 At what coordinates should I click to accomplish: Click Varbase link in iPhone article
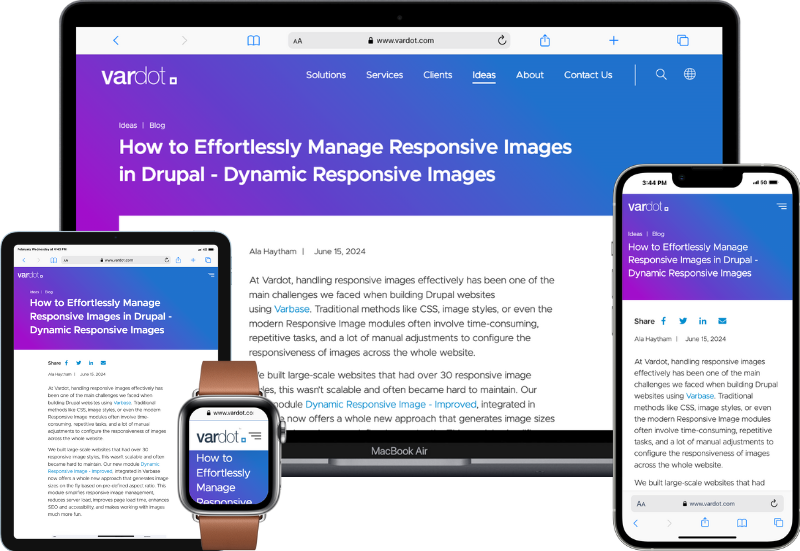[700, 396]
